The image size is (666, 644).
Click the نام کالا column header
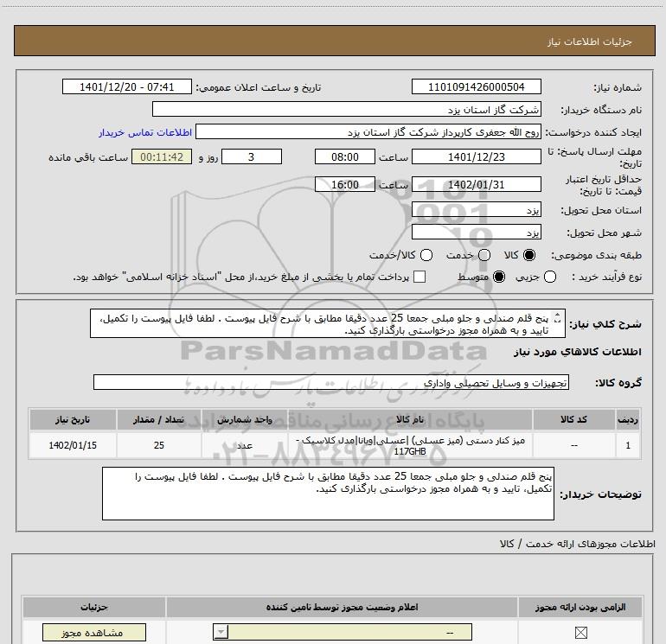point(410,419)
